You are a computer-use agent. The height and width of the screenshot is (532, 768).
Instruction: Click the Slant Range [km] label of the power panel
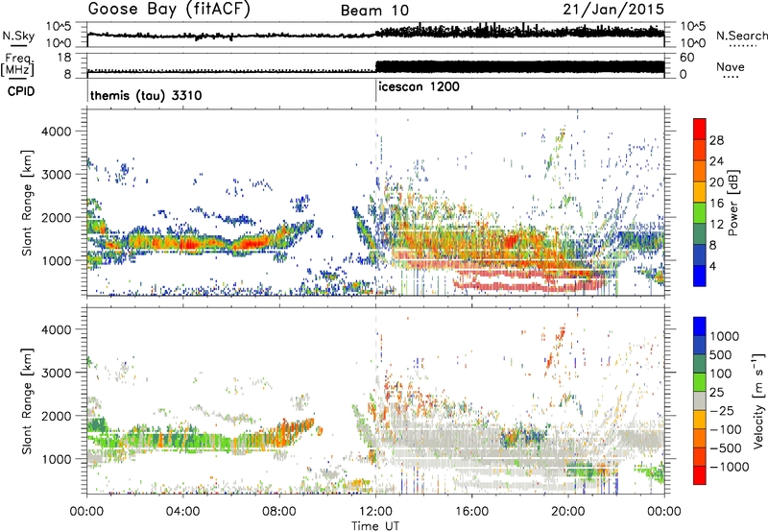[27, 203]
